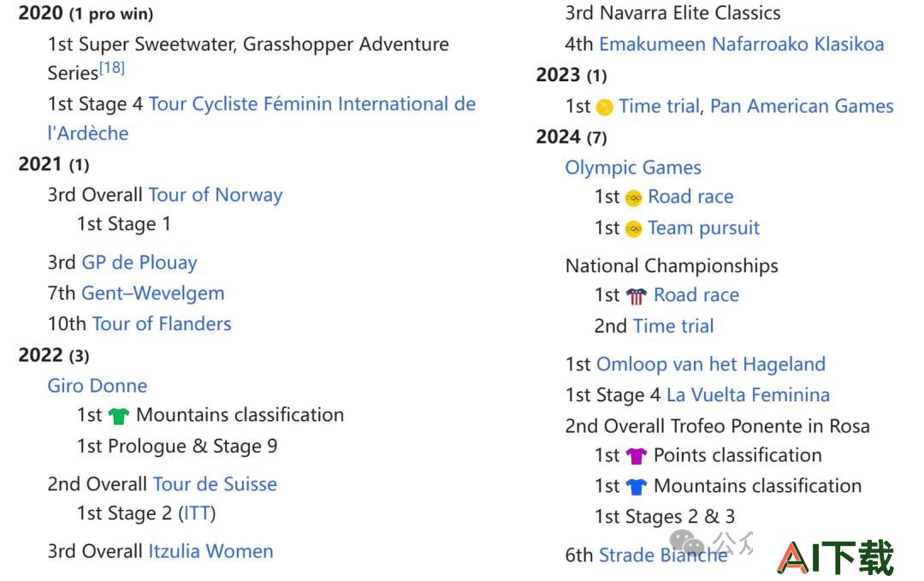This screenshot has height=581, width=924.
Task: Open the Giro Donne link
Action: (x=98, y=385)
